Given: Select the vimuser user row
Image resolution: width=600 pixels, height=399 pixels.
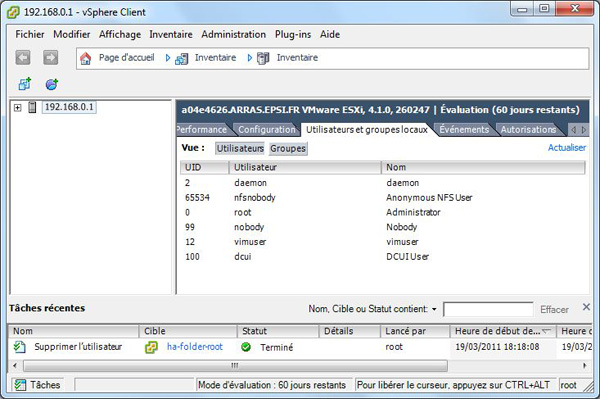Looking at the screenshot, I should pyautogui.click(x=383, y=242).
